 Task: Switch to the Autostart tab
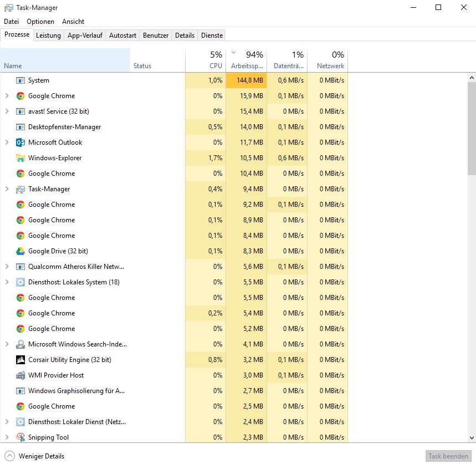click(x=122, y=35)
